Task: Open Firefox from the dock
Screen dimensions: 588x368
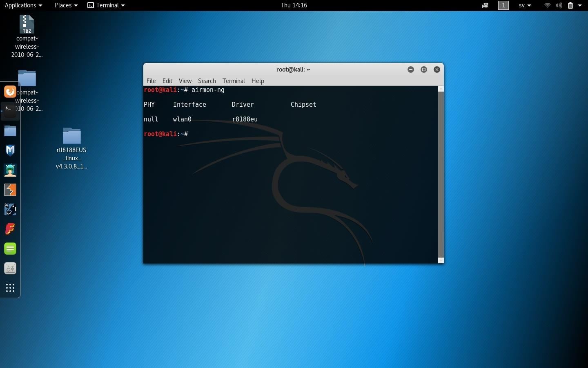Action: coord(10,91)
